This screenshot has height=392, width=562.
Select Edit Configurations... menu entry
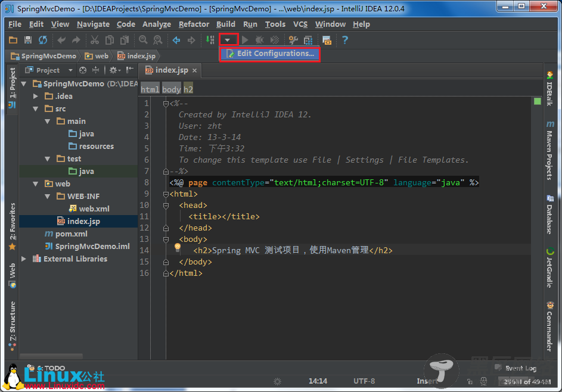270,54
